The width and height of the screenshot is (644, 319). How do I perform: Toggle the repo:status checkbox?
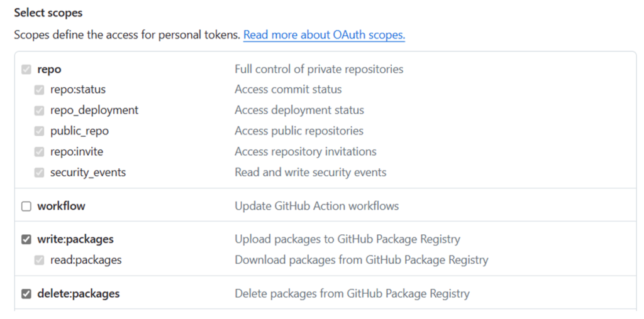tap(40, 90)
